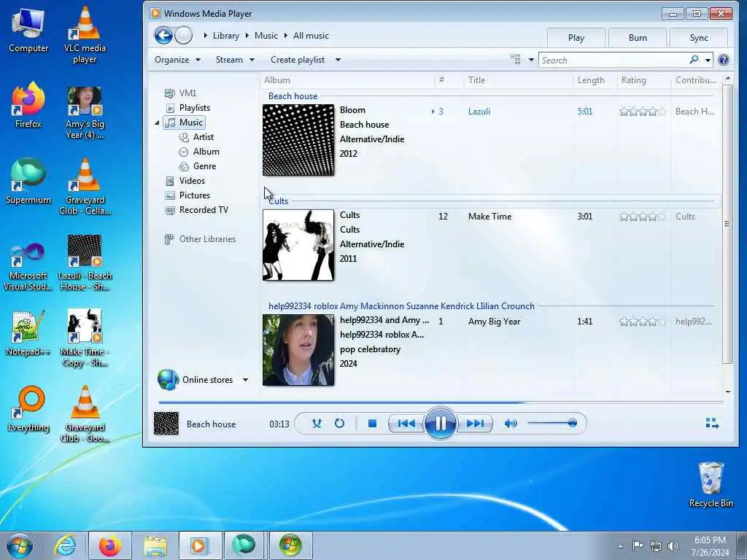The width and height of the screenshot is (747, 560).
Task: Select the Artist view
Action: pos(196,137)
